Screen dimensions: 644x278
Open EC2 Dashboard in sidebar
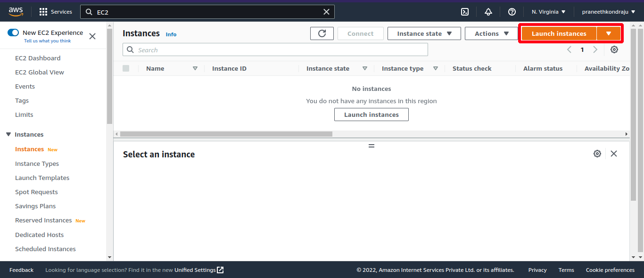[38, 58]
